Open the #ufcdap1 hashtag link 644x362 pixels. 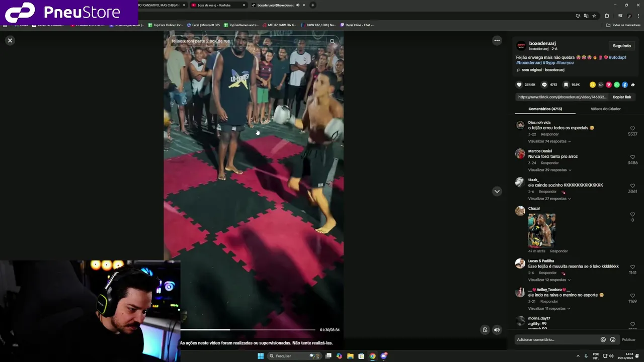[617, 57]
